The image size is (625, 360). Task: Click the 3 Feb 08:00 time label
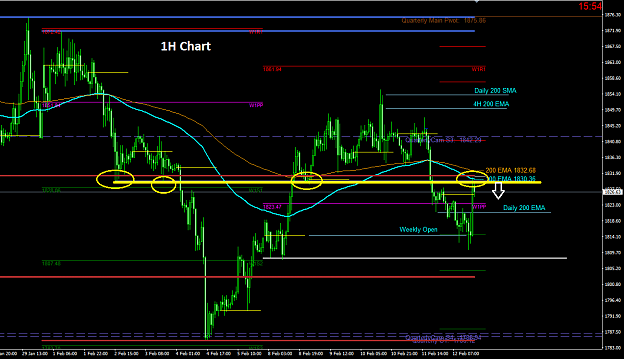[157, 353]
